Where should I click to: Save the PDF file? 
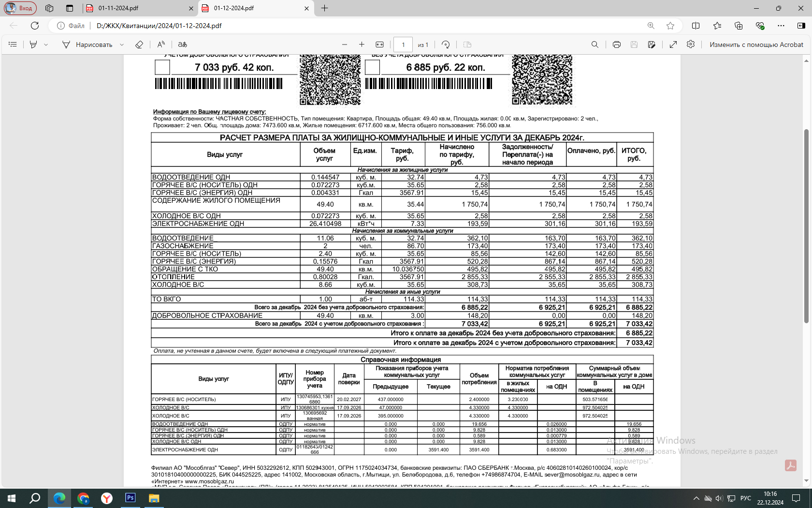[634, 45]
